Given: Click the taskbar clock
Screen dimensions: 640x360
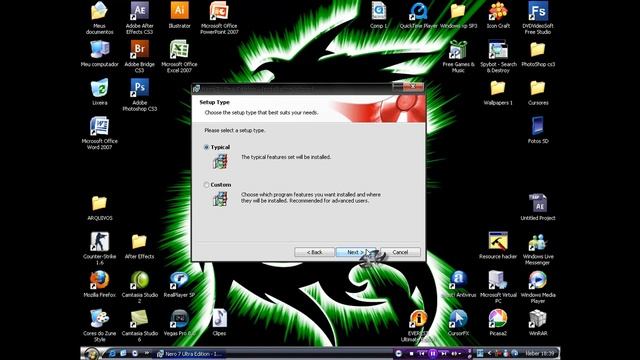Looking at the screenshot, I should tap(540, 353).
